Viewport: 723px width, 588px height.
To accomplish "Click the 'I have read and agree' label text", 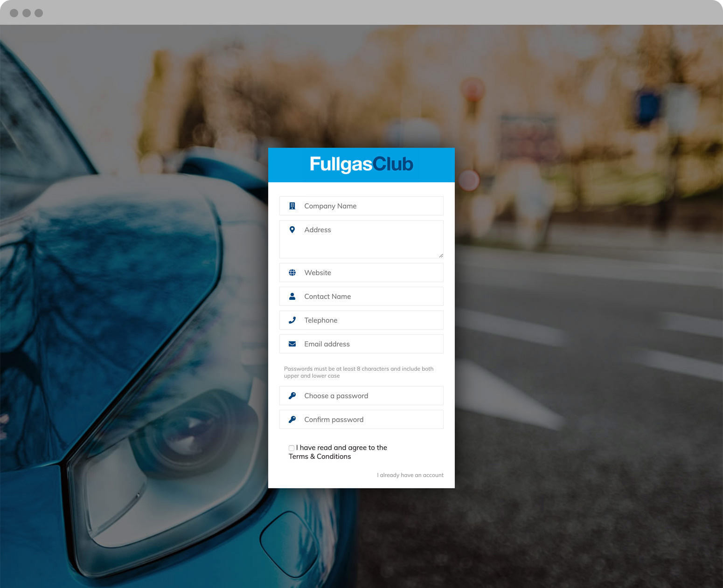I will [338, 452].
